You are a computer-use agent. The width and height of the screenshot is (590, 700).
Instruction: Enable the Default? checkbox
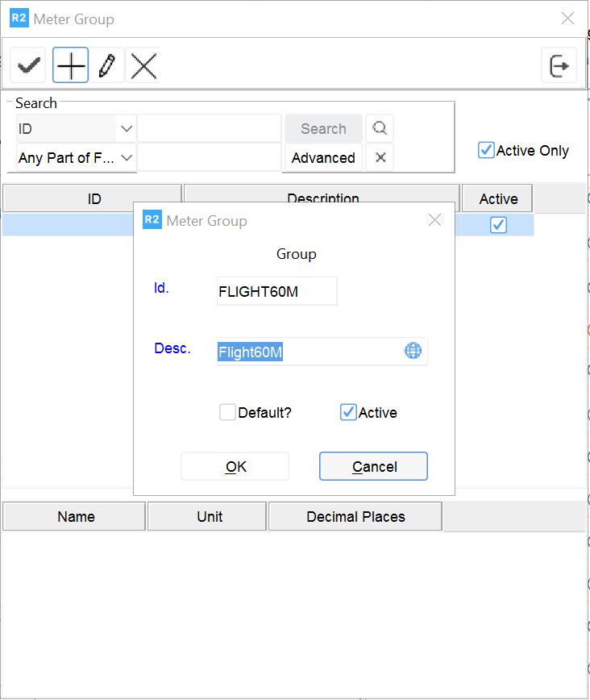click(x=227, y=413)
